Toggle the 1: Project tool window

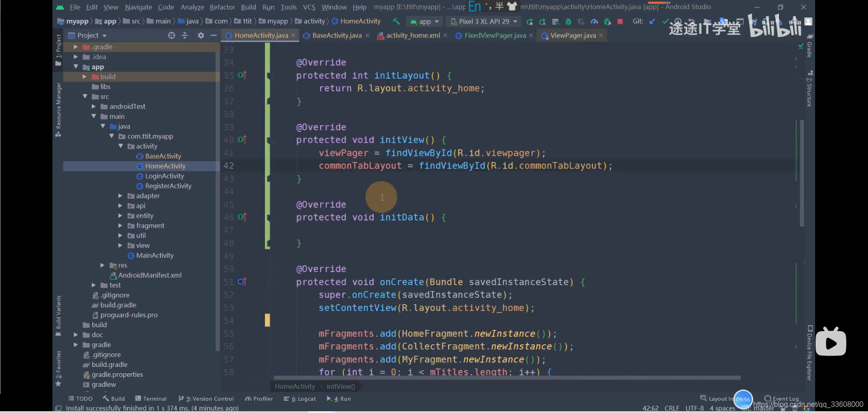point(58,50)
